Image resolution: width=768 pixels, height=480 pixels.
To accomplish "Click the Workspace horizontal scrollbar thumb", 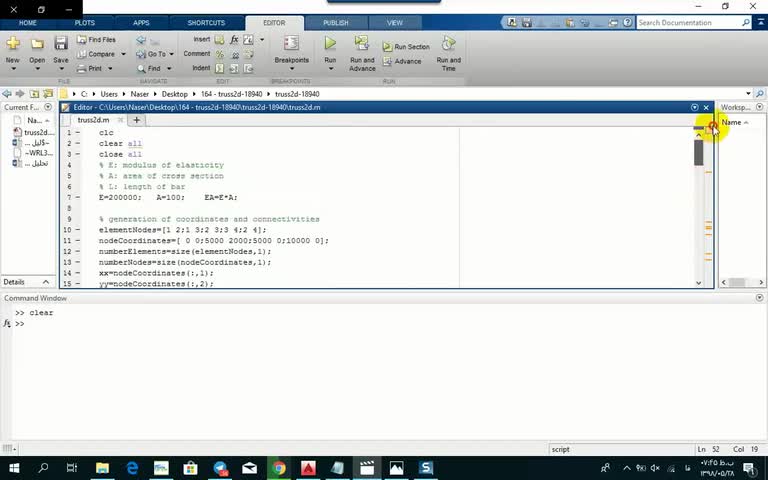I will [x=737, y=282].
